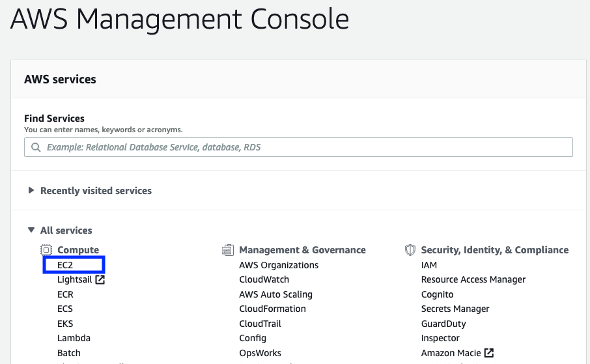Open AWS Organizations

point(279,265)
